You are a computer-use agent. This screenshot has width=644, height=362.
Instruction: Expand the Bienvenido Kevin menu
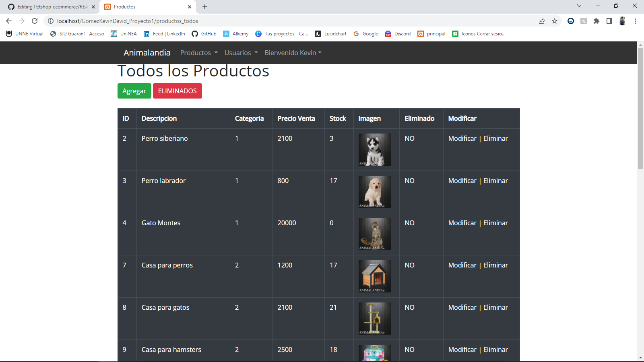tap(293, 53)
